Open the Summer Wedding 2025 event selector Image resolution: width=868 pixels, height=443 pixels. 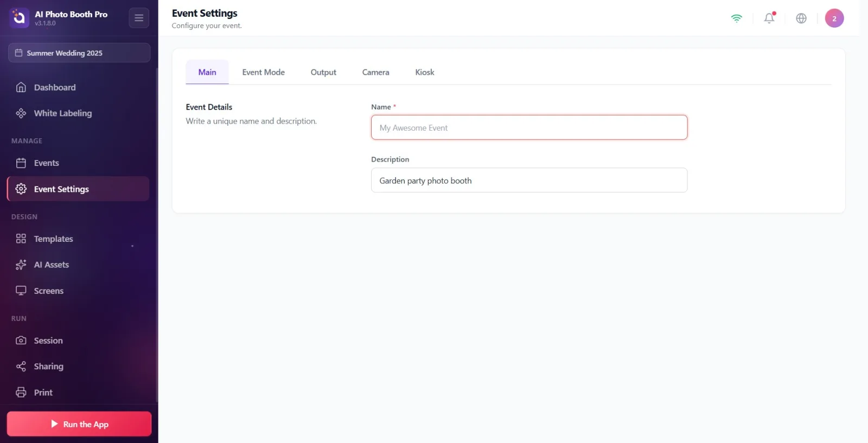coord(79,53)
